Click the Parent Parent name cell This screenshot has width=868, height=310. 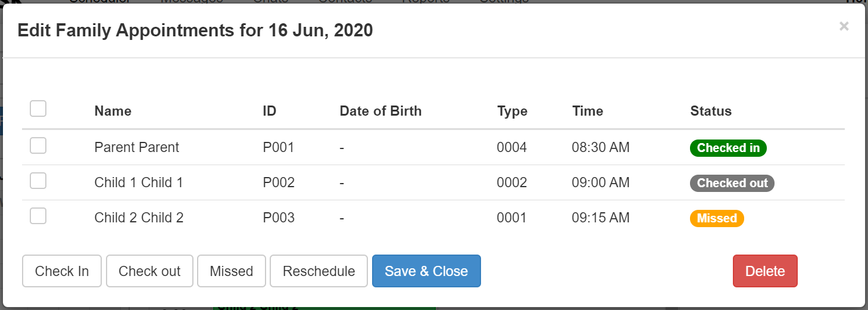(x=137, y=147)
